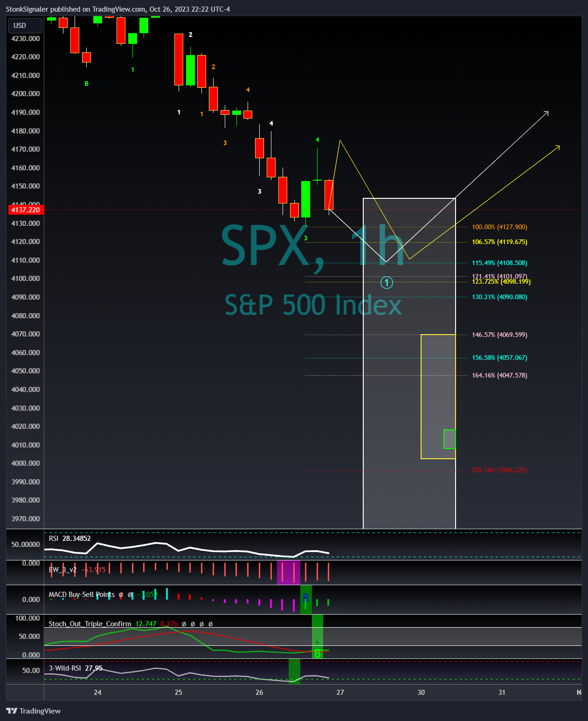The width and height of the screenshot is (588, 721).
Task: Click the 130.21% (4090.080) Fibonacci label
Action: [x=499, y=297]
